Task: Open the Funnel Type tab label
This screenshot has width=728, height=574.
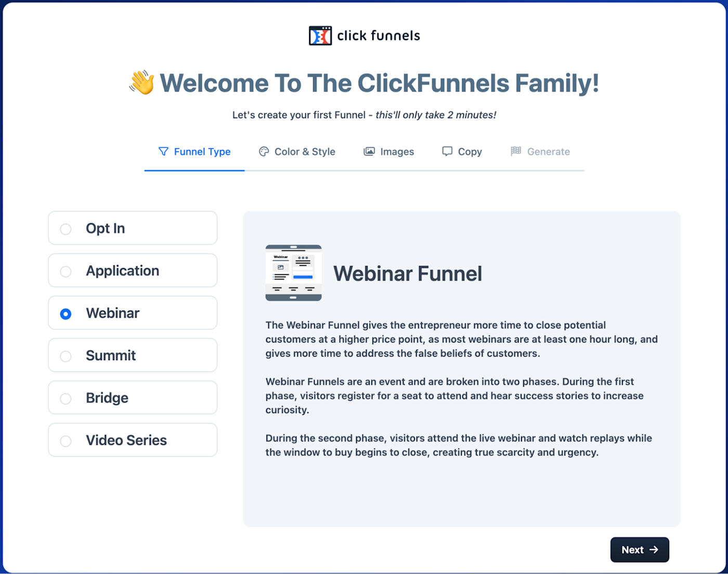Action: 202,151
